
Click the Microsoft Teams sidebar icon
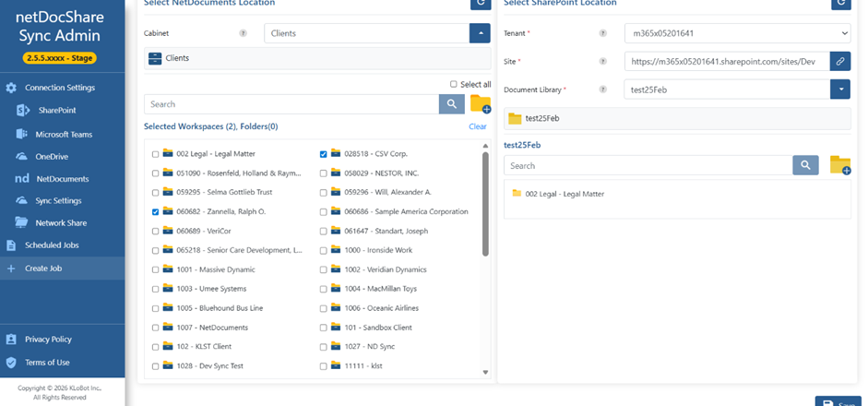[22, 134]
